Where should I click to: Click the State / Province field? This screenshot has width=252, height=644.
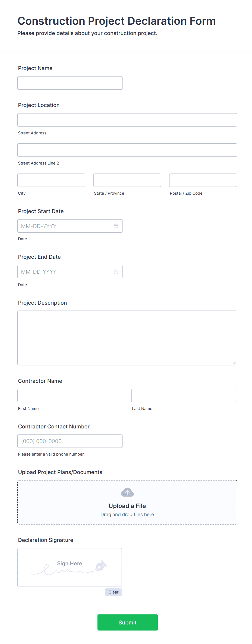click(127, 180)
